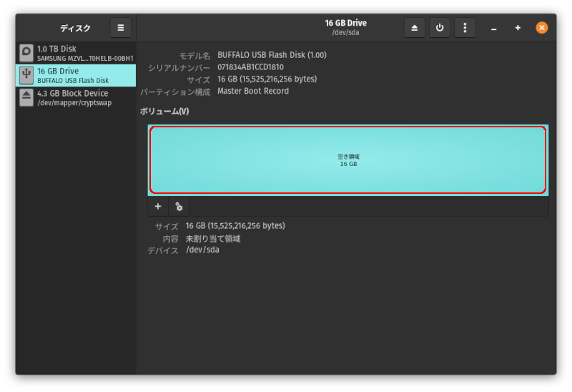Open the drive options three-dot menu
The height and width of the screenshot is (392, 572).
pos(465,28)
